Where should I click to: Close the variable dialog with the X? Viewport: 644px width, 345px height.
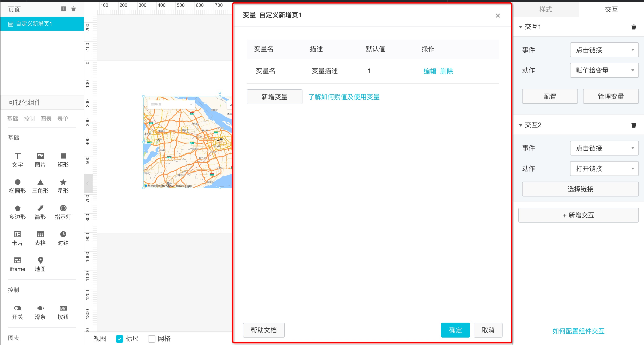point(498,16)
